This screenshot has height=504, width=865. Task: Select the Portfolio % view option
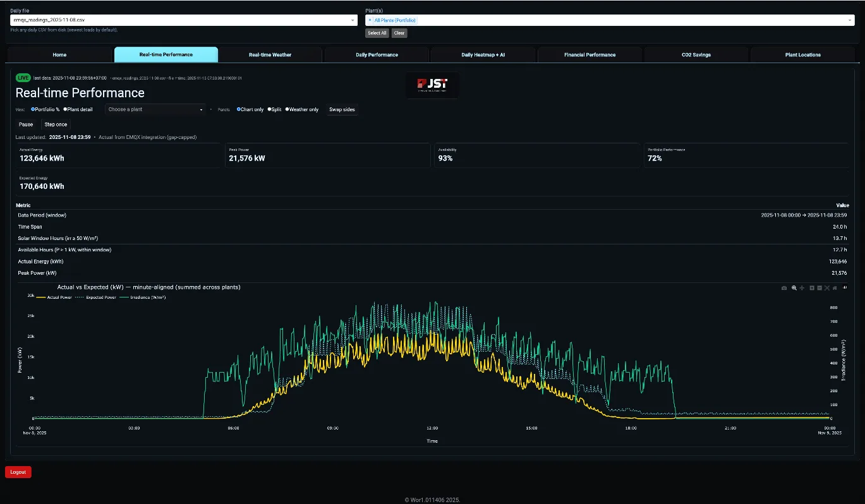[x=45, y=109]
